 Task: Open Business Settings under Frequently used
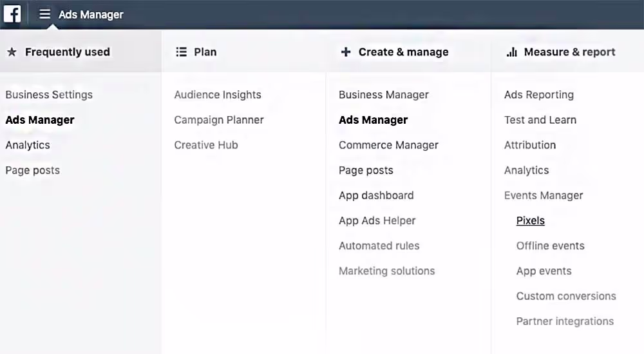coord(49,95)
